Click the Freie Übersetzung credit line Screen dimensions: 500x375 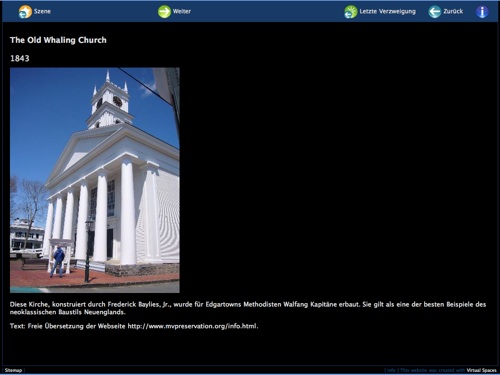[134, 326]
